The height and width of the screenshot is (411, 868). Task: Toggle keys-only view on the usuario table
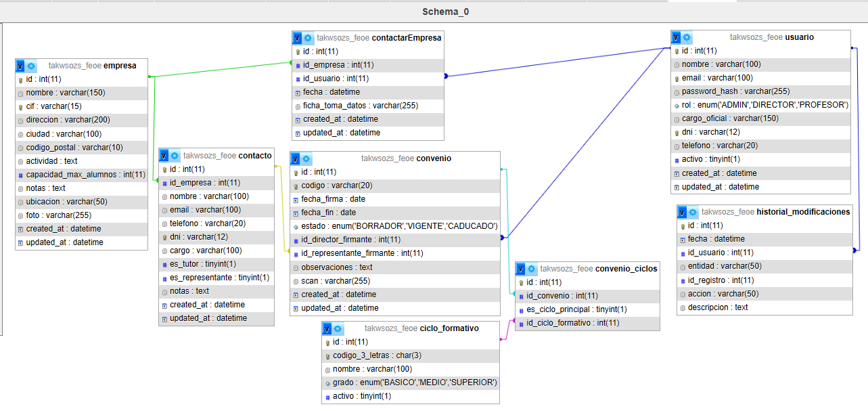(x=675, y=37)
